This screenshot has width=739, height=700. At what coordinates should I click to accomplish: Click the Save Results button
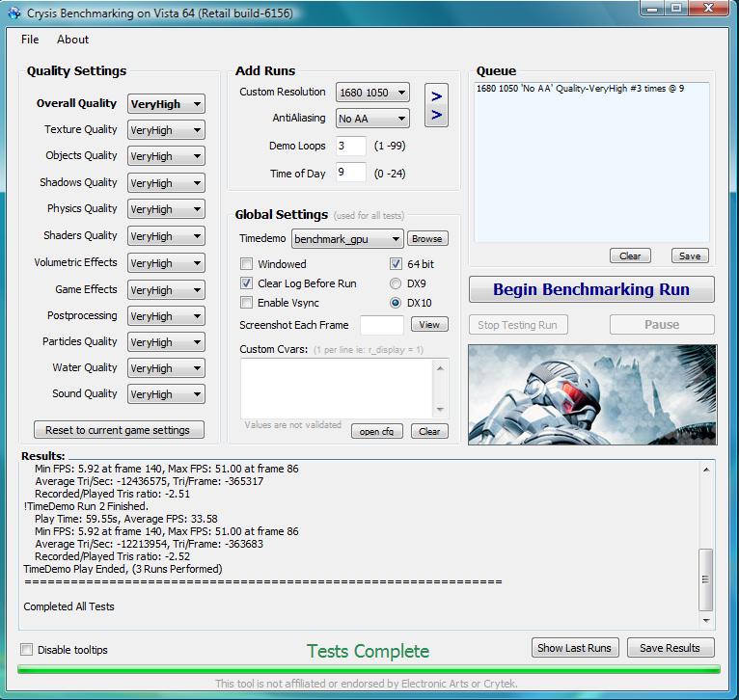tap(671, 648)
